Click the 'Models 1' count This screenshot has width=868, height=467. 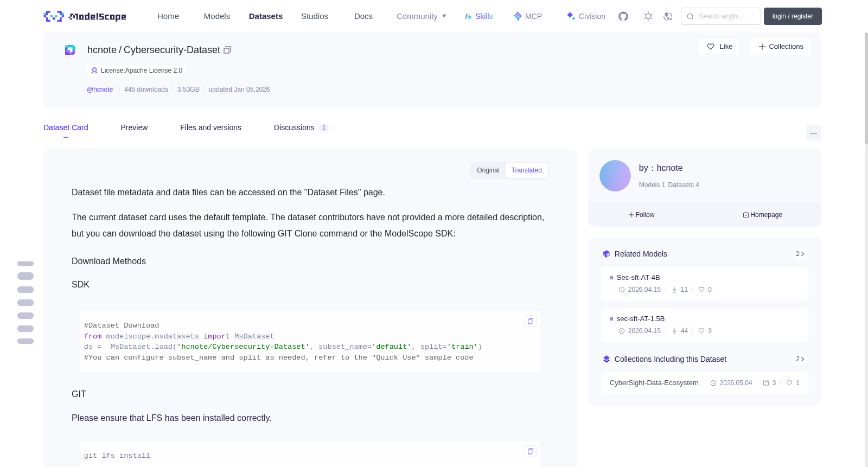pyautogui.click(x=652, y=185)
